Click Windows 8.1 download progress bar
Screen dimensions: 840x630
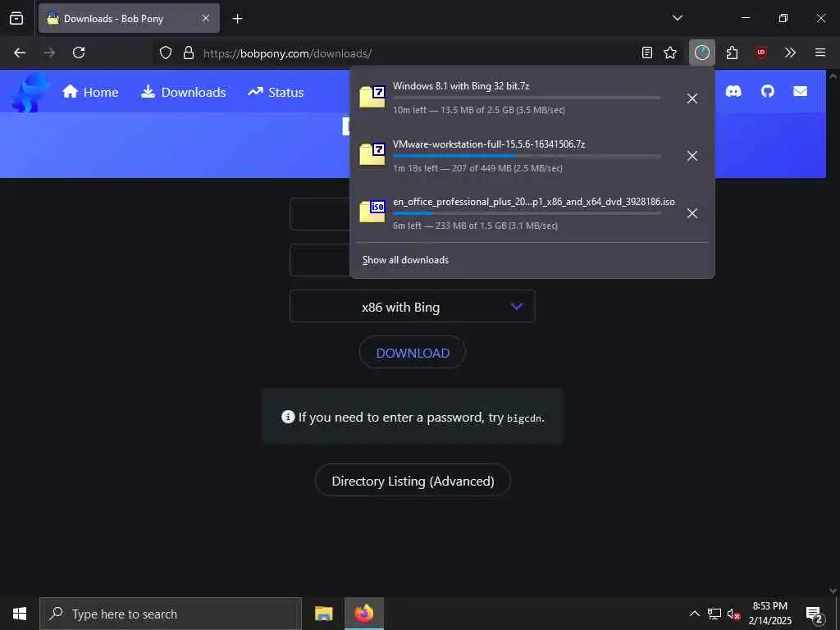click(527, 98)
